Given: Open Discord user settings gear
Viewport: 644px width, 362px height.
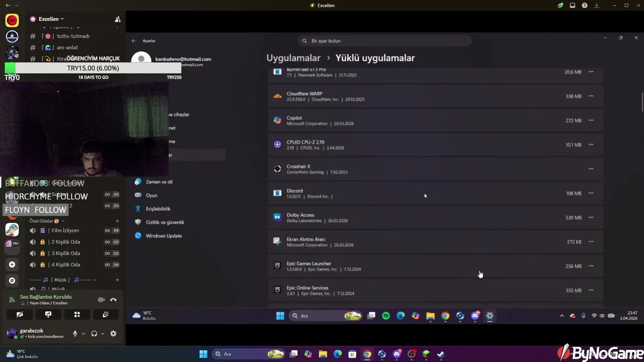Looking at the screenshot, I should click(x=113, y=333).
